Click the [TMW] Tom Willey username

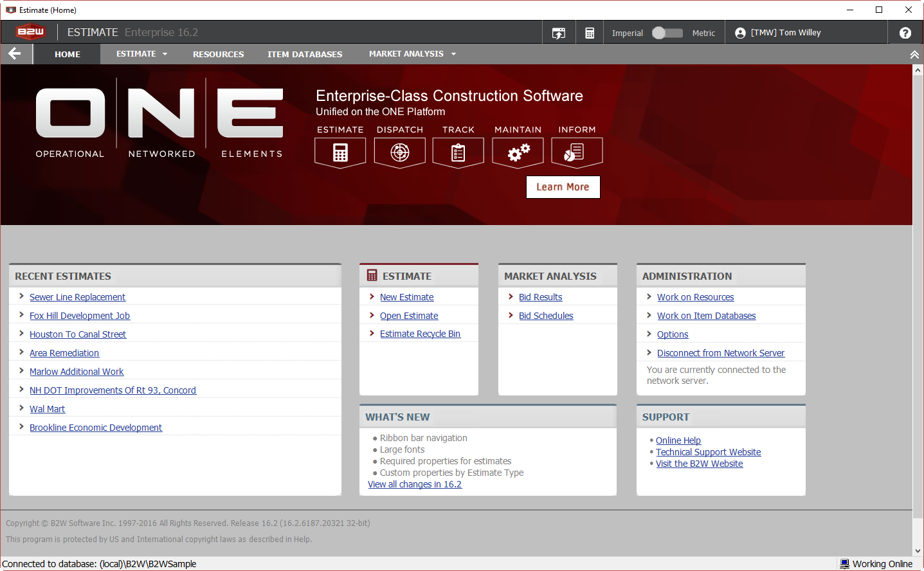pyautogui.click(x=786, y=33)
